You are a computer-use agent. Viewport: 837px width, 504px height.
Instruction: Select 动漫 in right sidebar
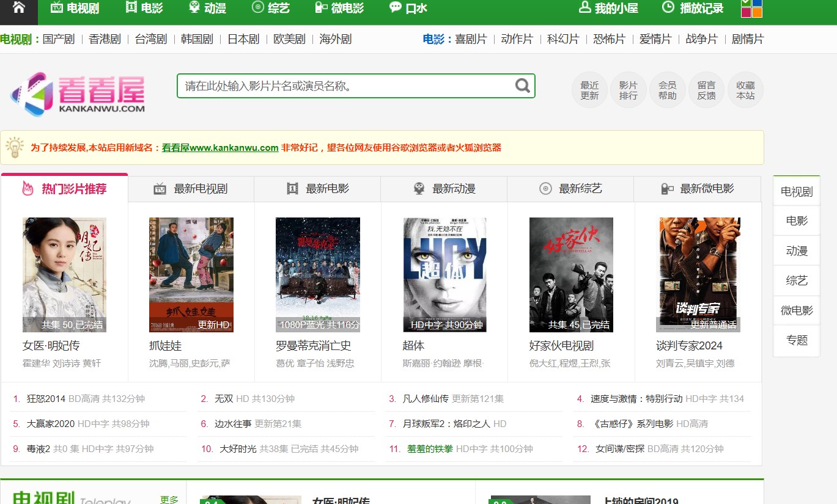(797, 250)
